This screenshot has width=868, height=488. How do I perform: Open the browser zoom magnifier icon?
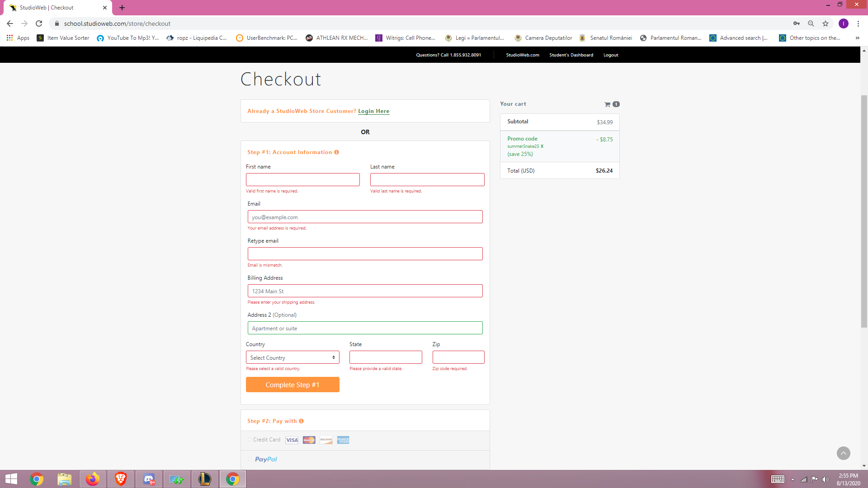[811, 23]
